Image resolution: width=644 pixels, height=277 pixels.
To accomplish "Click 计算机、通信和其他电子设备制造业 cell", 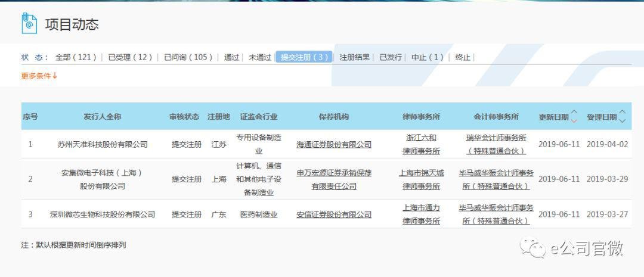I will point(259,179).
